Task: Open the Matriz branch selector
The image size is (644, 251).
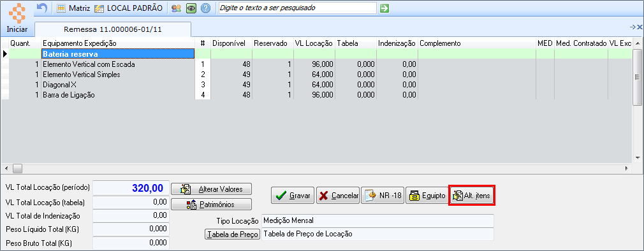Action: tap(73, 8)
